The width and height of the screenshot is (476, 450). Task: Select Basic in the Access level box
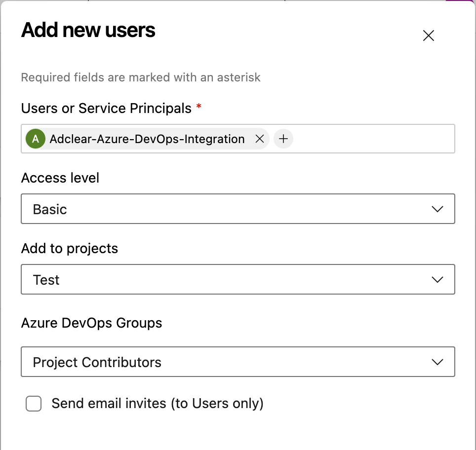tap(50, 209)
